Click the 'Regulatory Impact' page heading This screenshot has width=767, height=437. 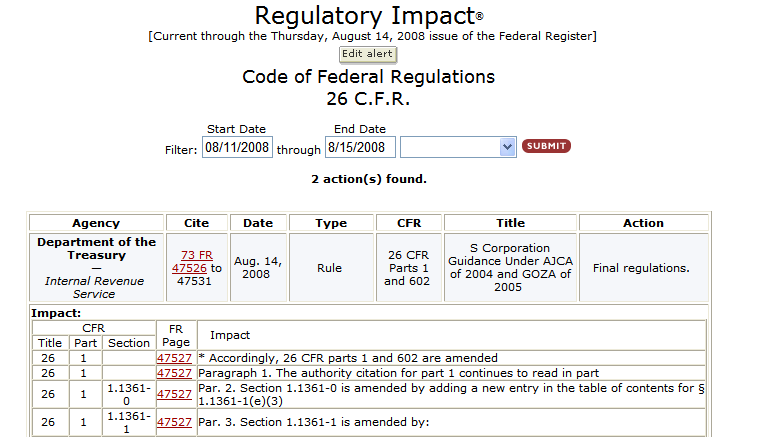369,16
